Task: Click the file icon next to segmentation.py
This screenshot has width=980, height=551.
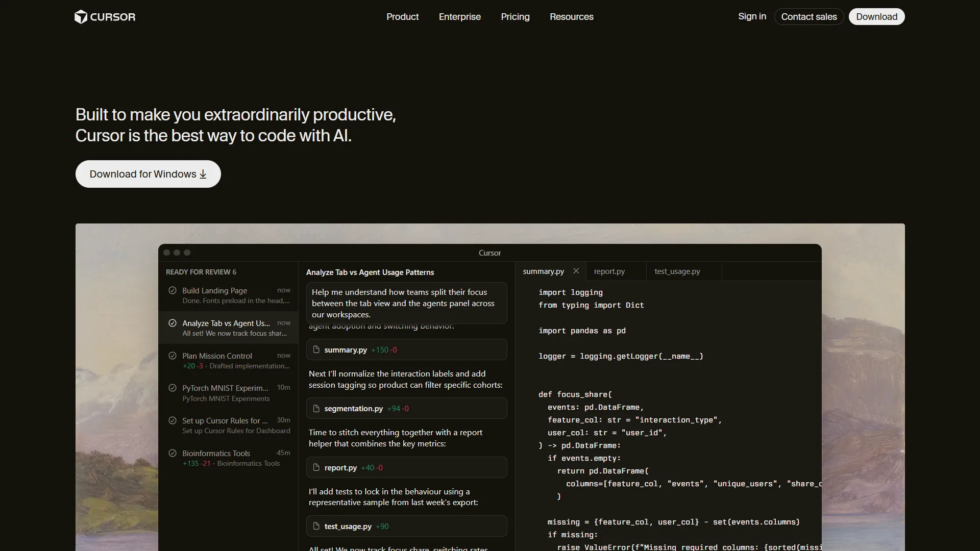Action: pyautogui.click(x=316, y=408)
